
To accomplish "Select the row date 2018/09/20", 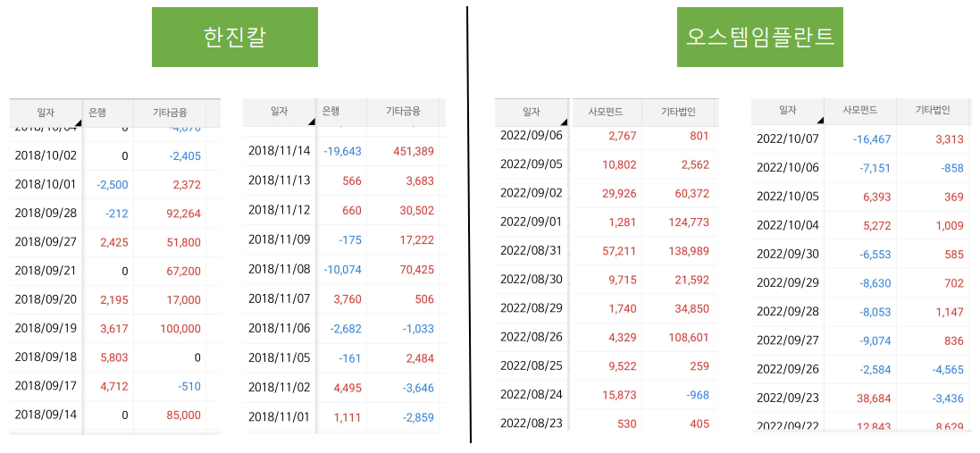I will click(46, 299).
